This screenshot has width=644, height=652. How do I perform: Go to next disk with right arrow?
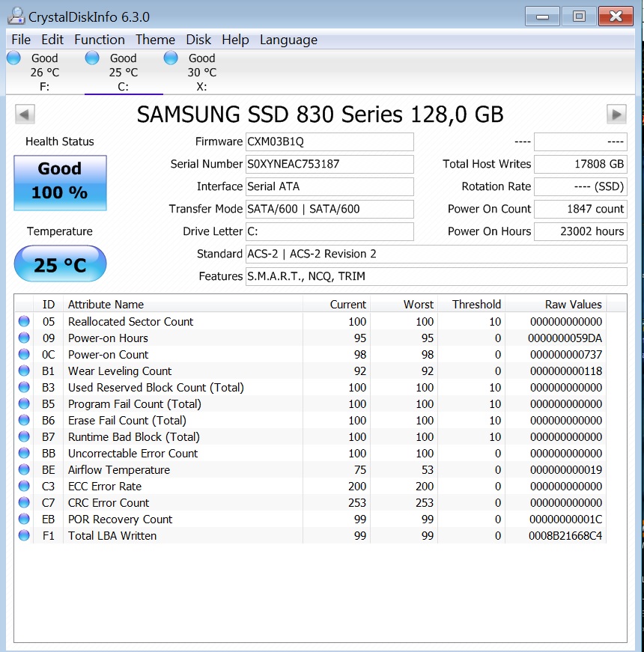[x=616, y=114]
